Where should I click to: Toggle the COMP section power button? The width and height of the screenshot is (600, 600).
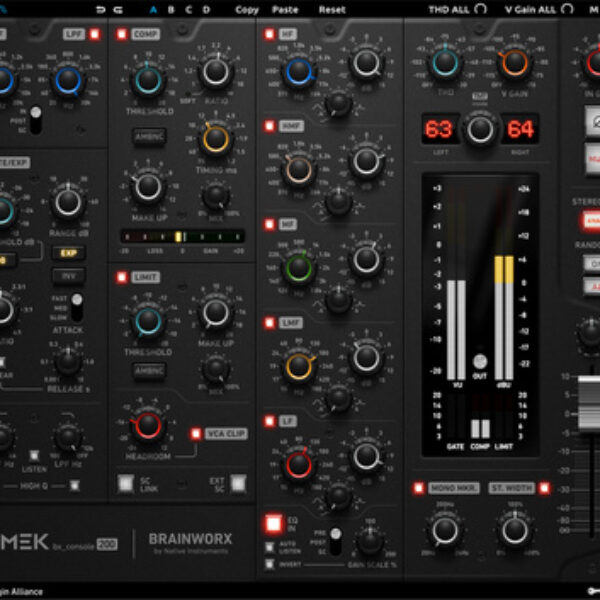(122, 34)
